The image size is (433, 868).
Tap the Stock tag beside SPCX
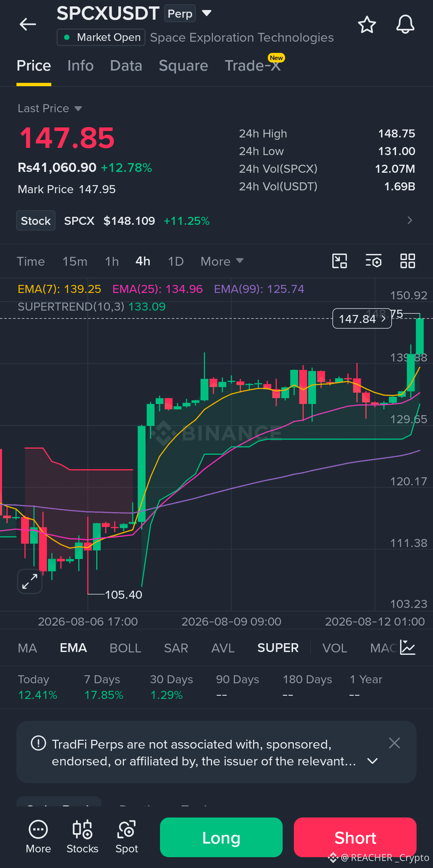point(36,221)
